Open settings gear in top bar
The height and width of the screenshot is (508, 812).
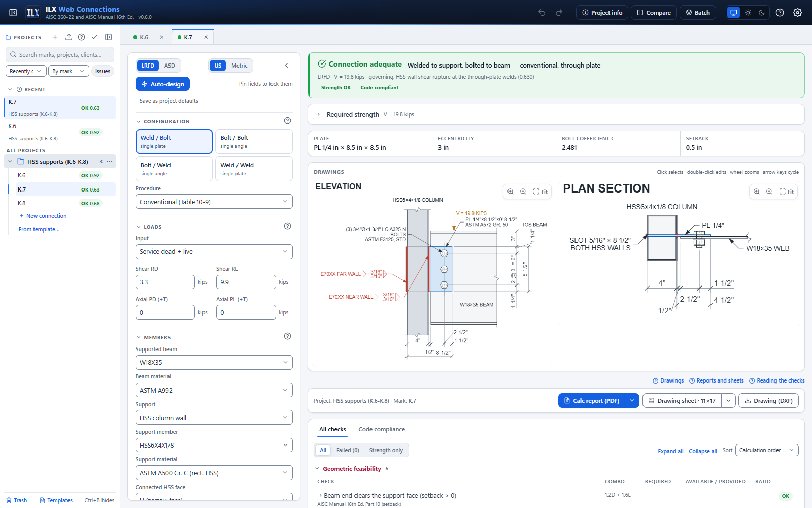[798, 13]
